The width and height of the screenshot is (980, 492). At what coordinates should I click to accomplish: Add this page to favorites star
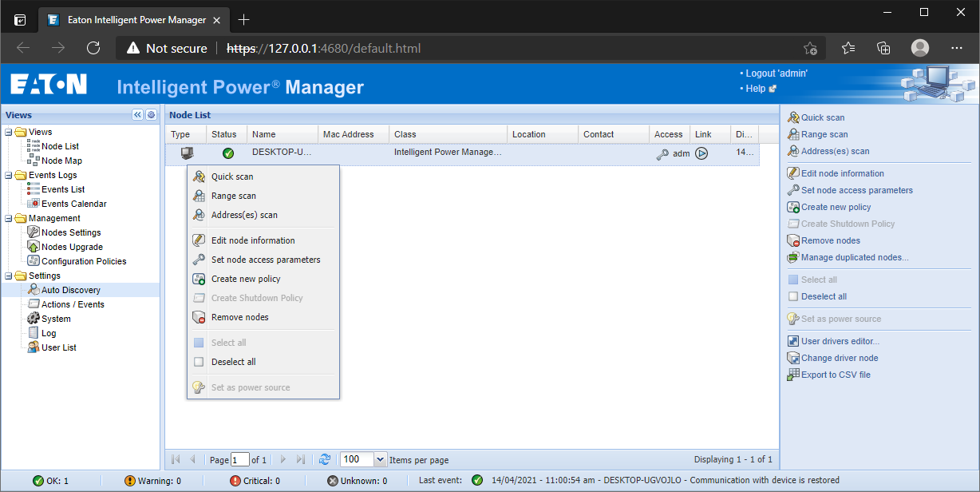pos(810,48)
